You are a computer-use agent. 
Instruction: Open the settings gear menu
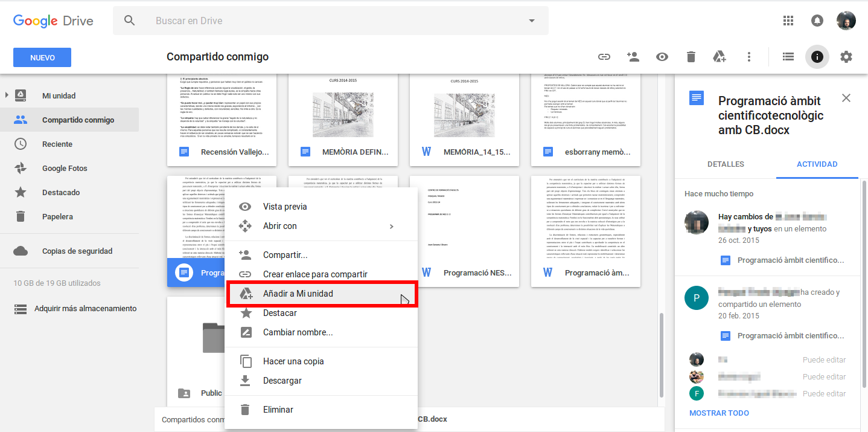846,57
